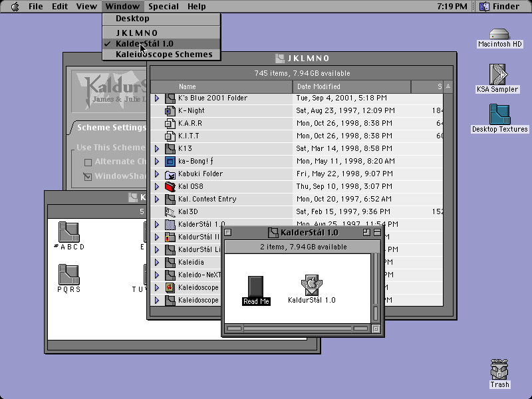Image resolution: width=532 pixels, height=399 pixels.
Task: Select the PQRS folder icon
Action: [69, 275]
